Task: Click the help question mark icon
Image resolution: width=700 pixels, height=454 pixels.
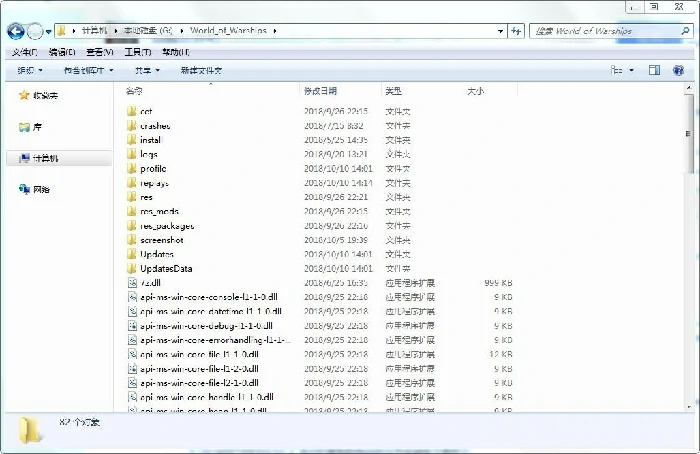Action: [680, 70]
